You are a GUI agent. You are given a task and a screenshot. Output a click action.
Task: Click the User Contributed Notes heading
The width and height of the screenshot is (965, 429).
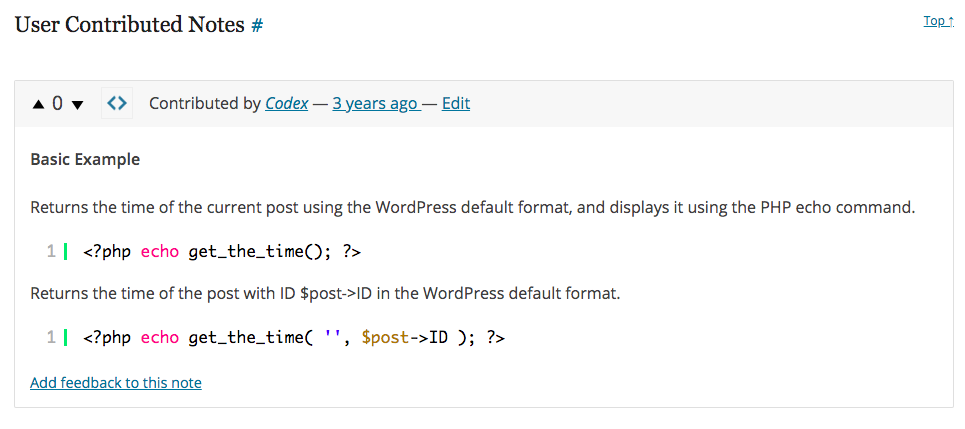click(130, 25)
